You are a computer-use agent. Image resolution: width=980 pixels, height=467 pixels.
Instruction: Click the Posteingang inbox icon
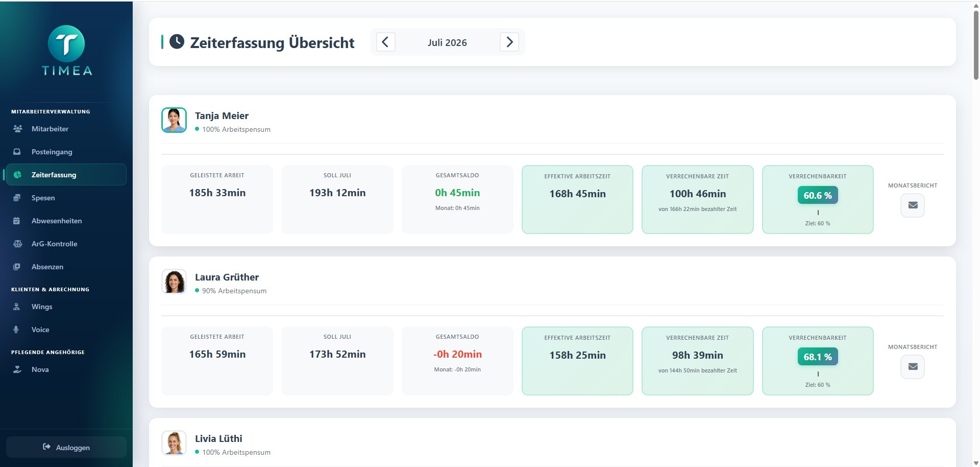[x=17, y=152]
